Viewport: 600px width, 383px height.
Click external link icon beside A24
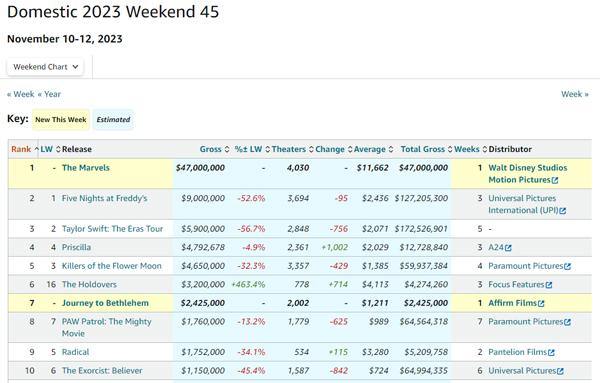(508, 248)
